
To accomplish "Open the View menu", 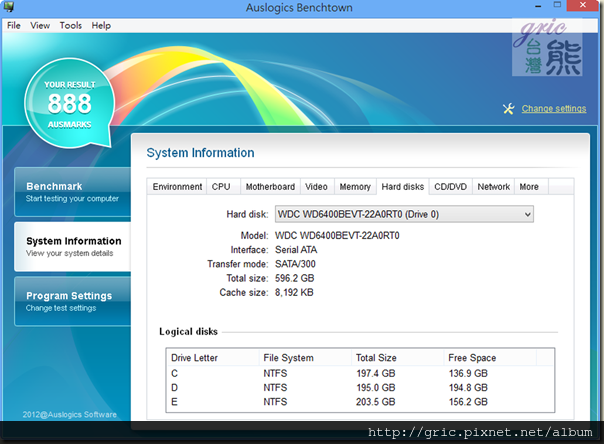I will click(40, 25).
